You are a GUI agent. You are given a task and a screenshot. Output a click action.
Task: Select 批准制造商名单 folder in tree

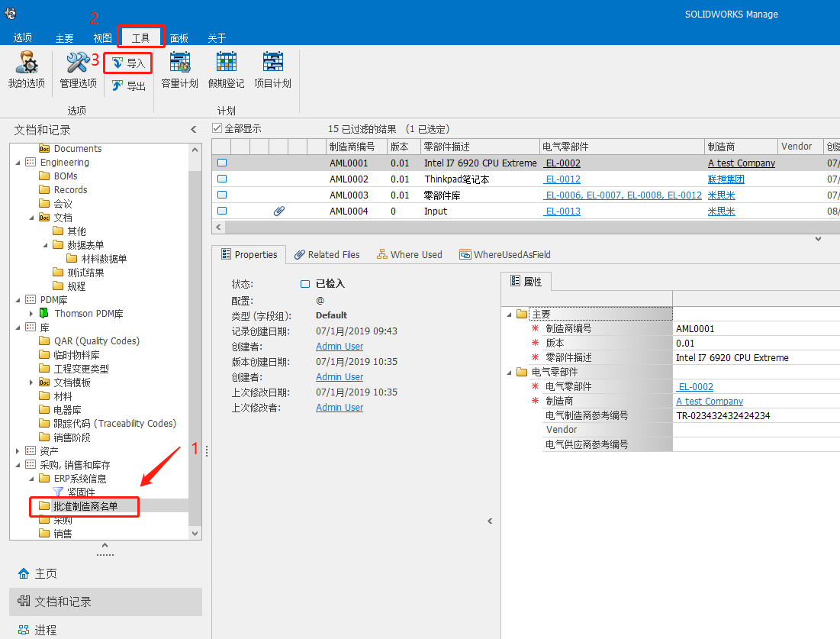pyautogui.click(x=85, y=506)
